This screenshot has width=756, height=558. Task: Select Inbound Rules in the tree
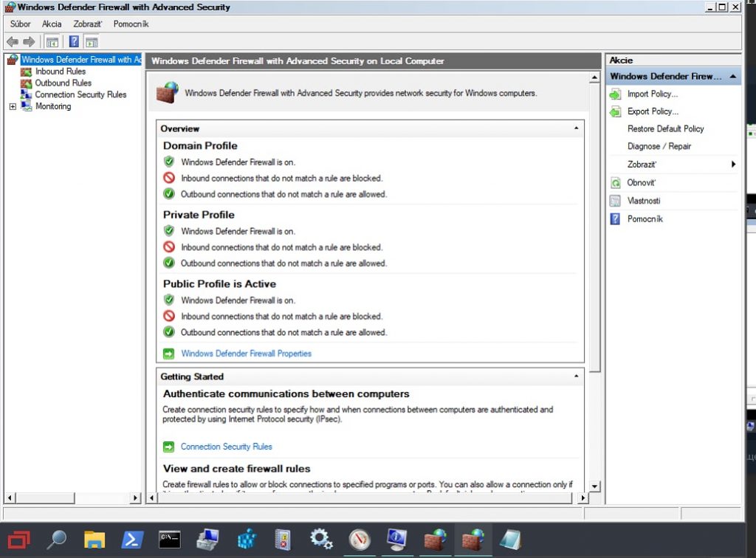tap(61, 72)
